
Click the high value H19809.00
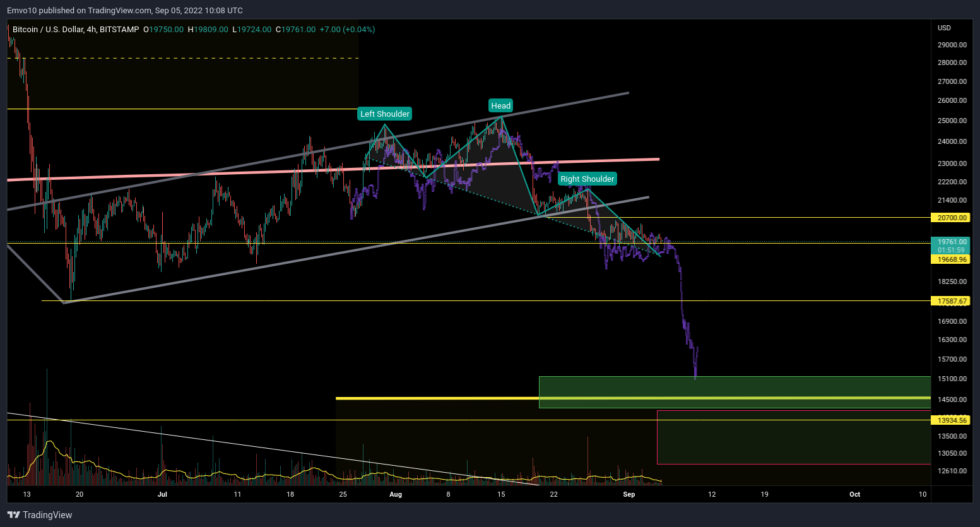[x=208, y=30]
